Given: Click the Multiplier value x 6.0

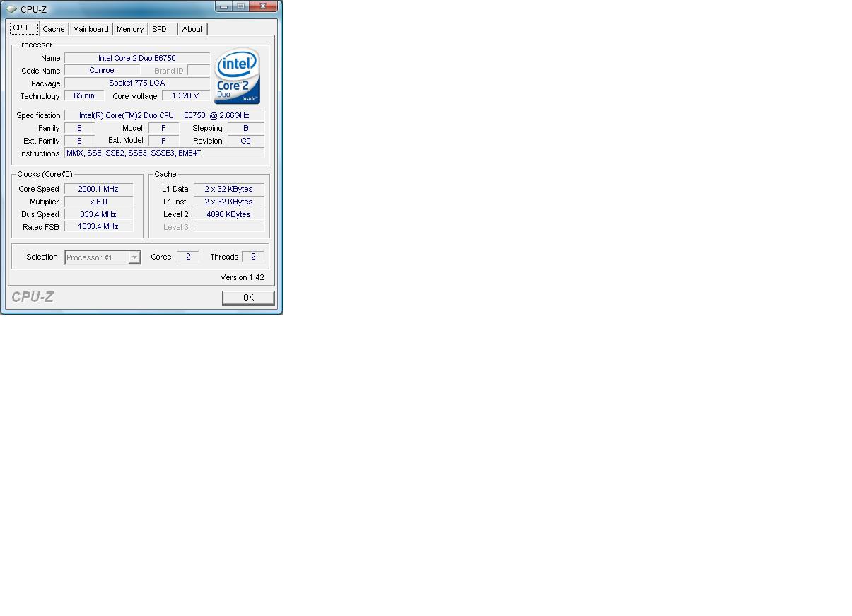Looking at the screenshot, I should tap(98, 202).
